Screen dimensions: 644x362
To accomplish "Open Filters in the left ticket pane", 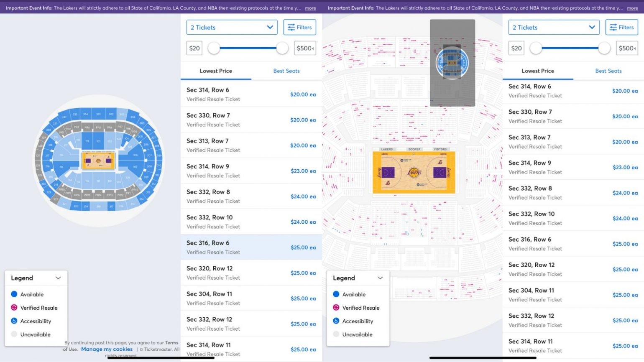I will click(x=299, y=28).
